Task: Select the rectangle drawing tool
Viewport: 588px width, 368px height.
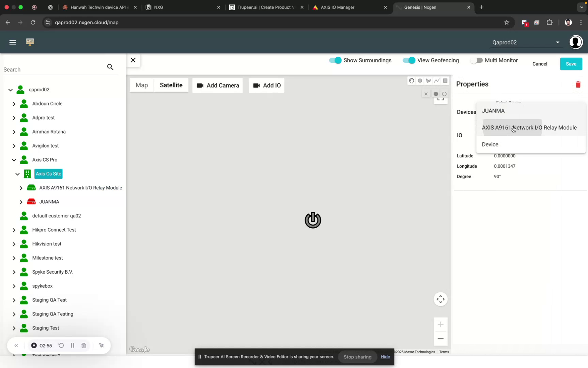Action: (x=445, y=81)
